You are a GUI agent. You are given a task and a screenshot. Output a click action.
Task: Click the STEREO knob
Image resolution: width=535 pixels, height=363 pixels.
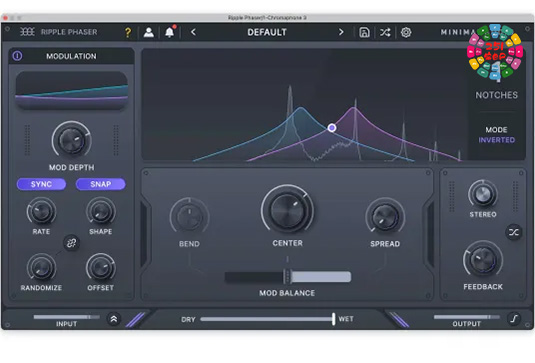(483, 194)
